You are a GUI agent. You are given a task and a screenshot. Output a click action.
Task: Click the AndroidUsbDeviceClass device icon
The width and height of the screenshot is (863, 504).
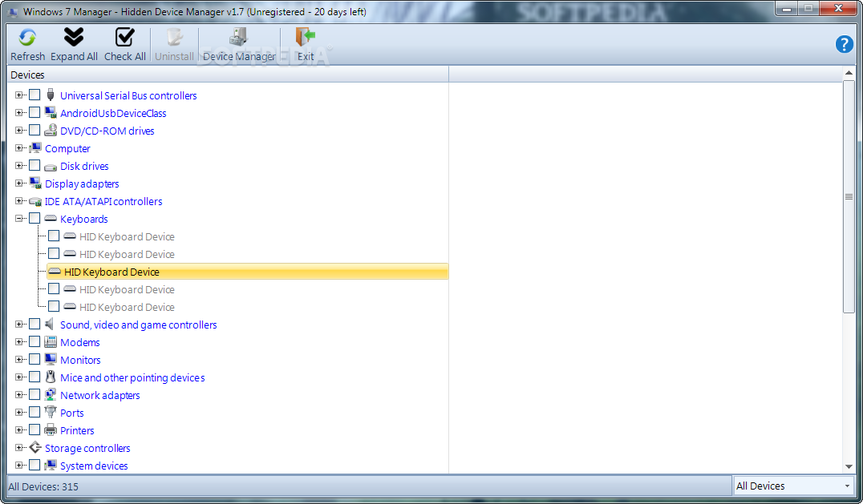click(51, 113)
